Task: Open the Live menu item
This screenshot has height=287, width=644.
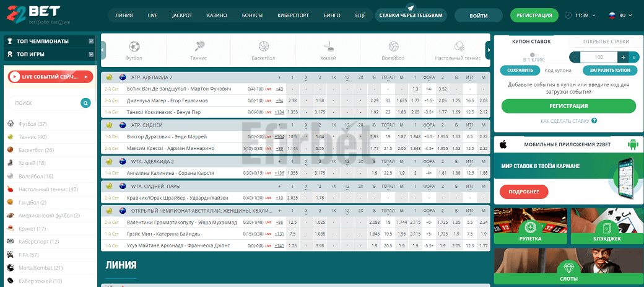Action: (x=153, y=15)
